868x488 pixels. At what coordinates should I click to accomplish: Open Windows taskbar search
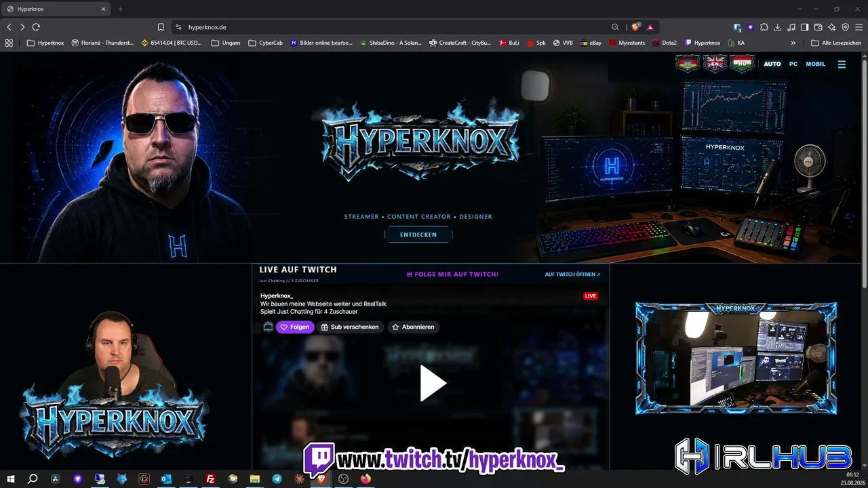click(33, 479)
